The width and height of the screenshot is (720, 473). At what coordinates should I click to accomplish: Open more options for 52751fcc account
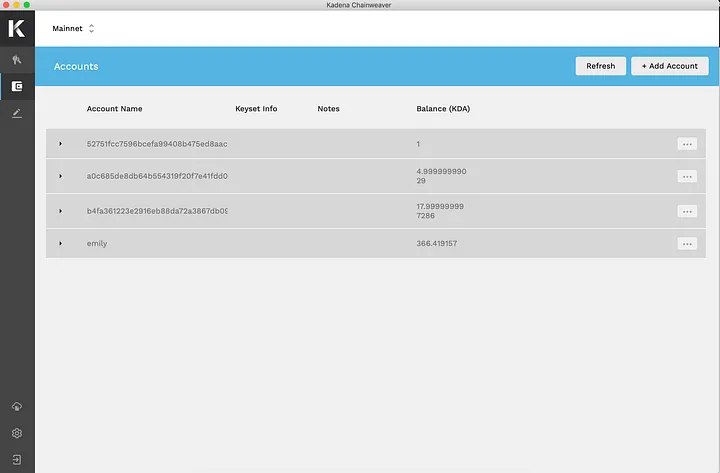point(687,144)
